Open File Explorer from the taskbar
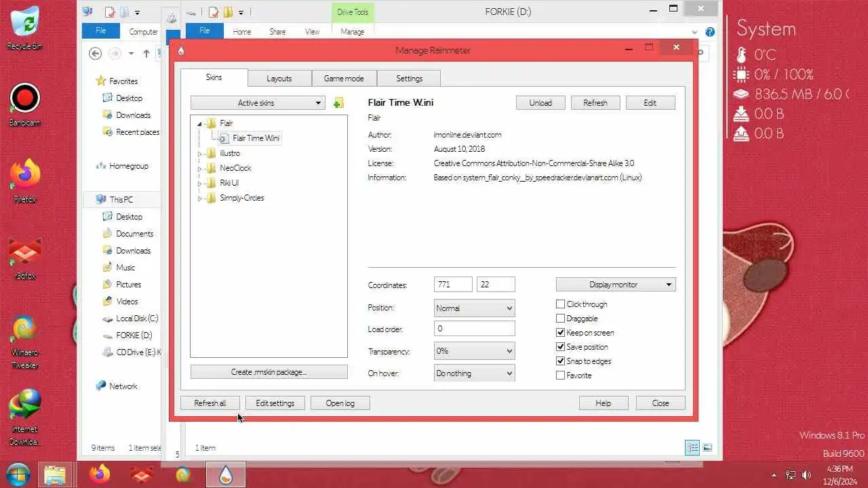Viewport: 868px width, 488px height. (56, 474)
